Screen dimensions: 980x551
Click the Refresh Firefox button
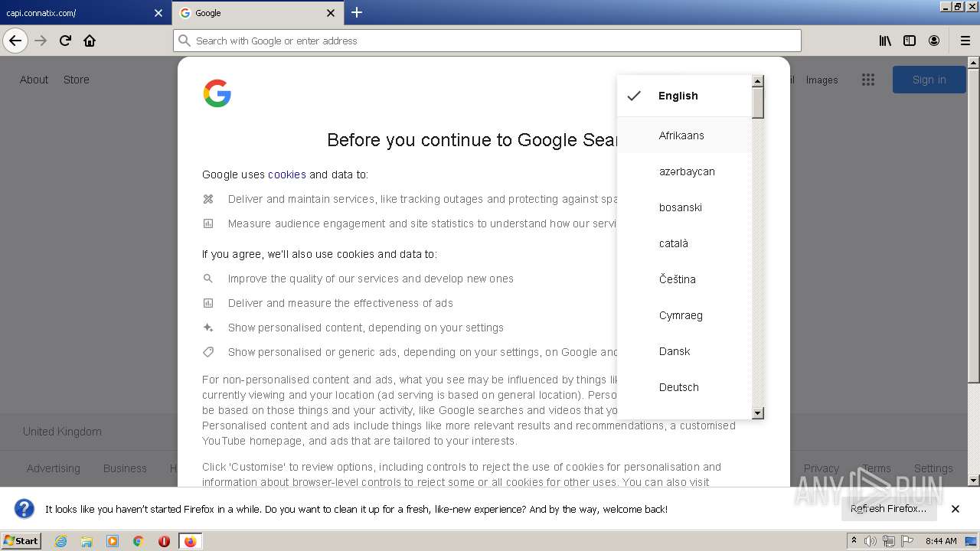(x=888, y=509)
